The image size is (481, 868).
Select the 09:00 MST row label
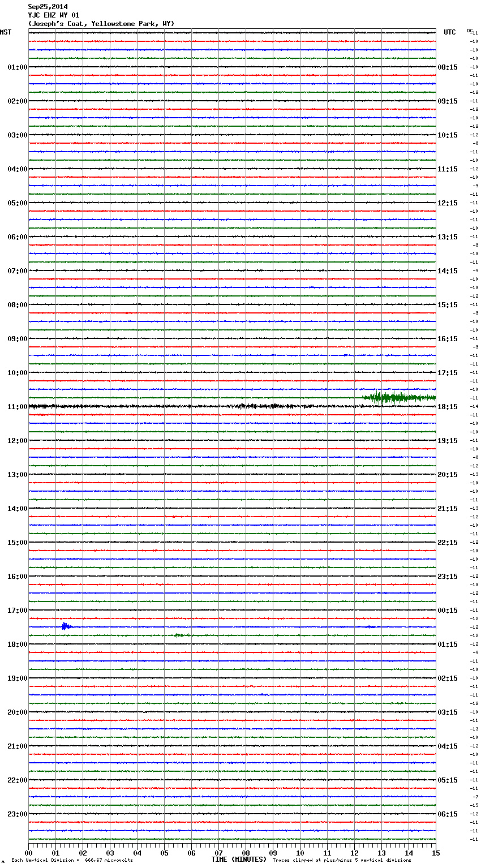pos(18,339)
